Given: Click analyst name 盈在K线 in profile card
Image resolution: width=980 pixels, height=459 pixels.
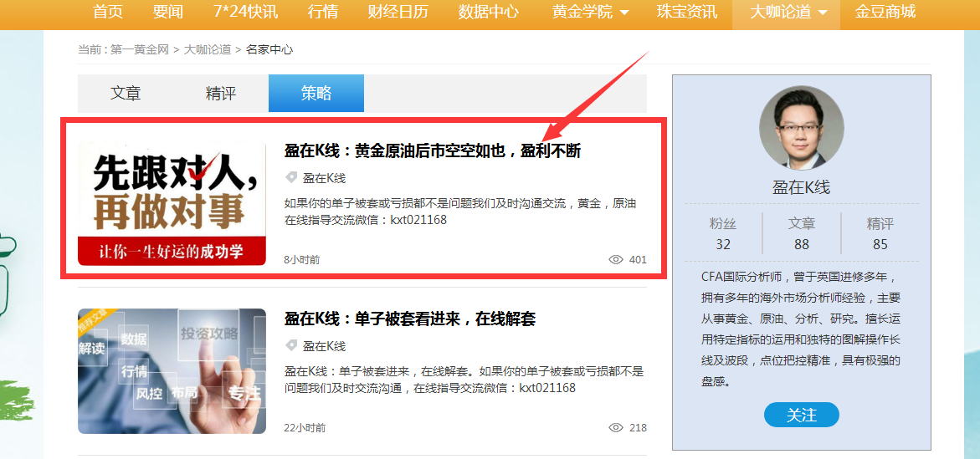Looking at the screenshot, I should (x=801, y=187).
